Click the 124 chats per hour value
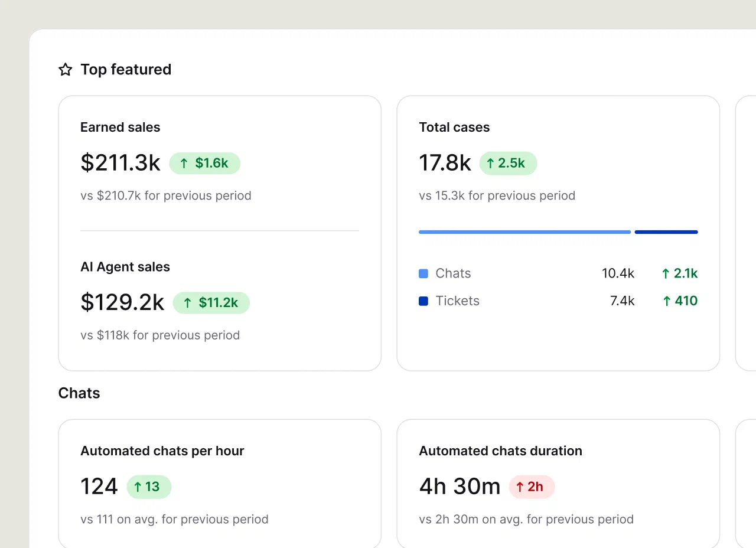This screenshot has height=548, width=756. pyautogui.click(x=99, y=487)
